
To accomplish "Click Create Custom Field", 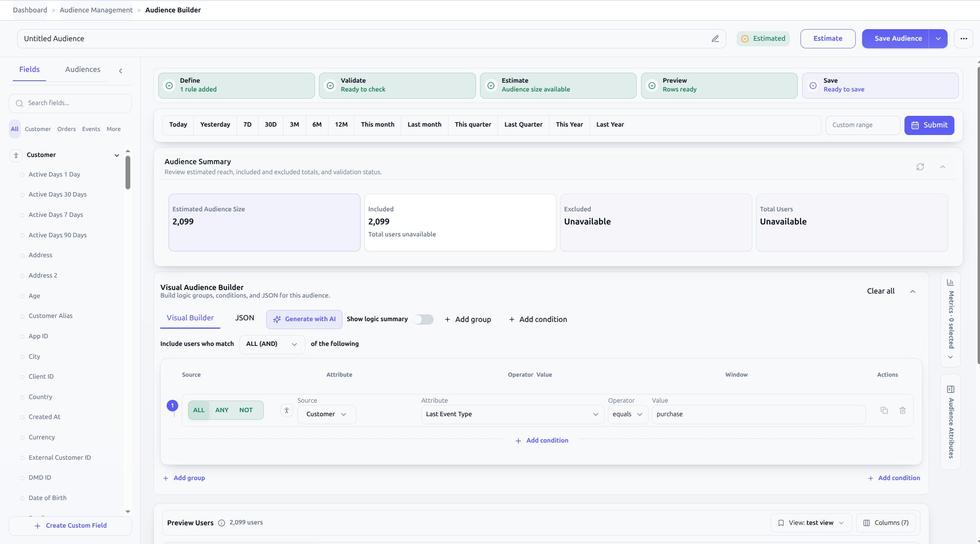I will coord(70,526).
